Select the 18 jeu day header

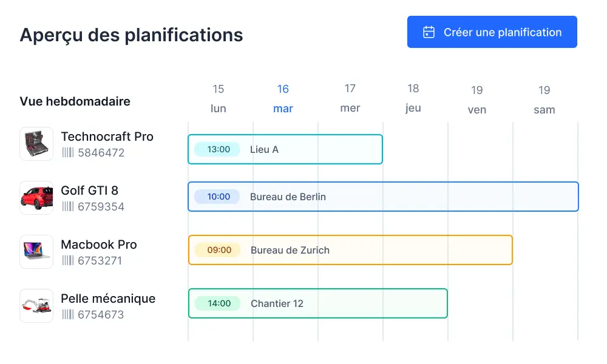pyautogui.click(x=413, y=97)
